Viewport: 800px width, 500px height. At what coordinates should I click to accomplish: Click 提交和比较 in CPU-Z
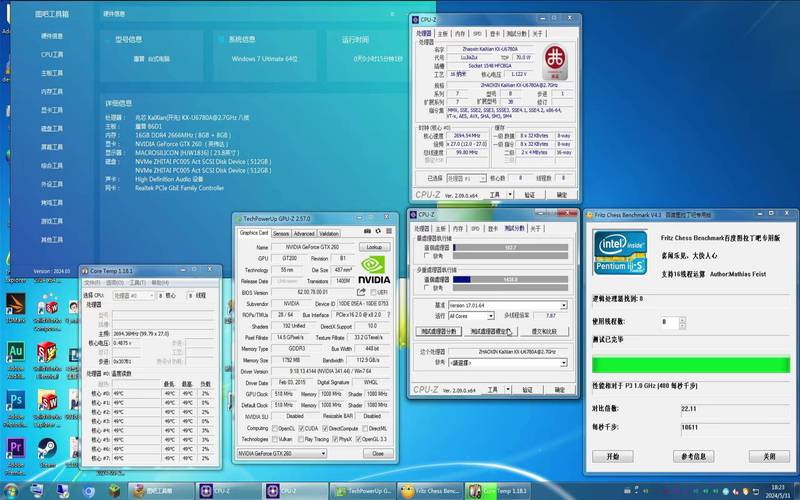(x=544, y=332)
